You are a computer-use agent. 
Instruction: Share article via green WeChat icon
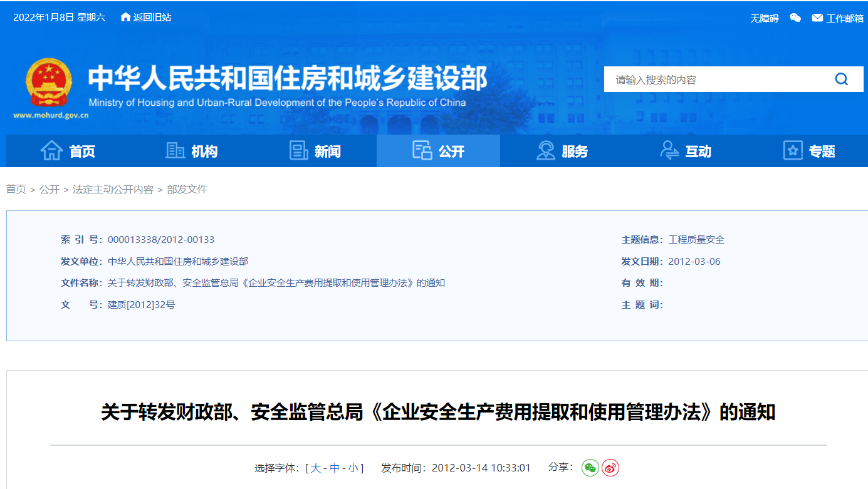point(590,468)
